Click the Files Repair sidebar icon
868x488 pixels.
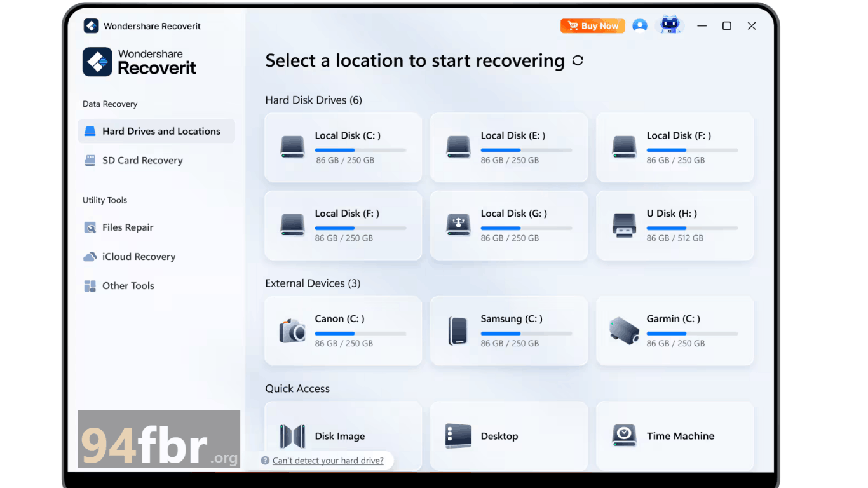point(90,227)
